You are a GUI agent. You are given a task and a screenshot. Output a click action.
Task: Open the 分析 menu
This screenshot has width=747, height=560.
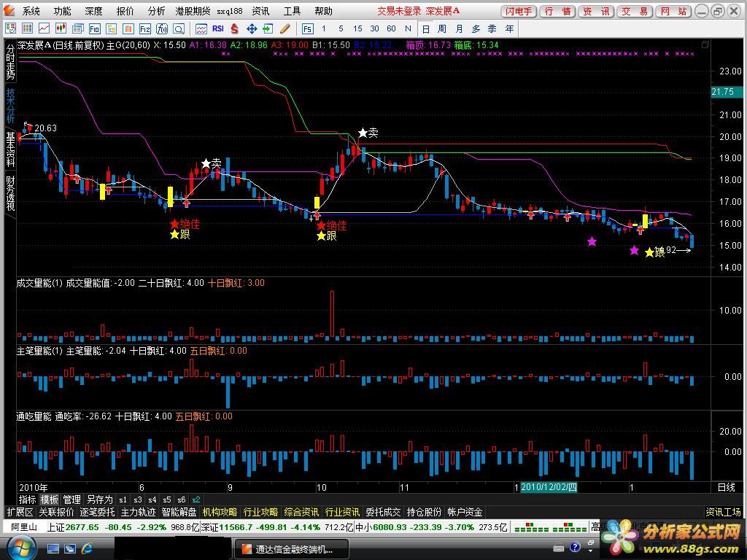tap(156, 11)
